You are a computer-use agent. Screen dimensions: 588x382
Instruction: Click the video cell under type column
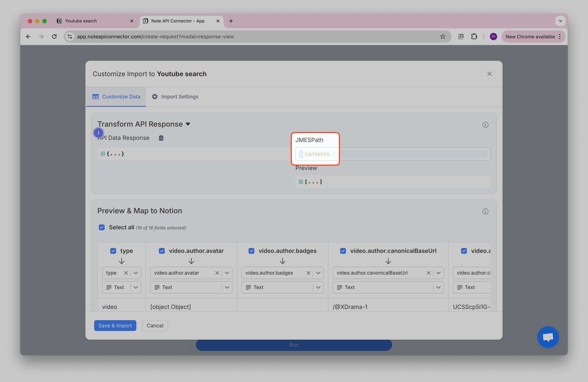110,307
